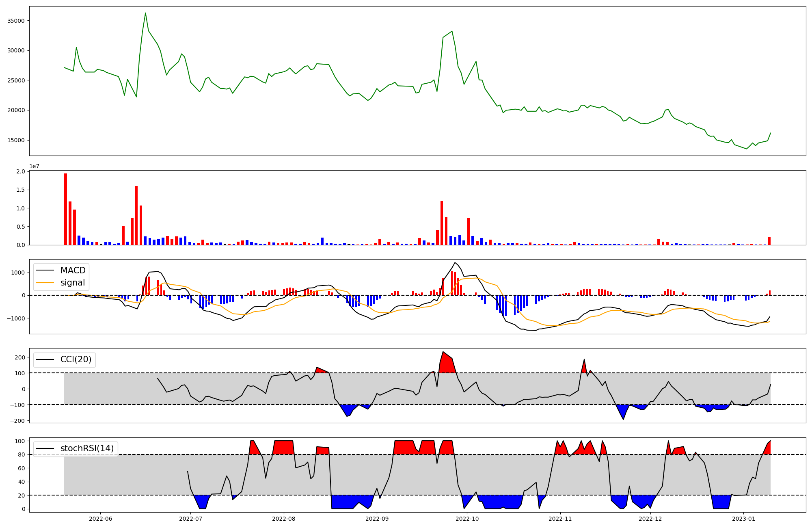812x528 pixels.
Task: Click the signal legend label
Action: (x=73, y=283)
